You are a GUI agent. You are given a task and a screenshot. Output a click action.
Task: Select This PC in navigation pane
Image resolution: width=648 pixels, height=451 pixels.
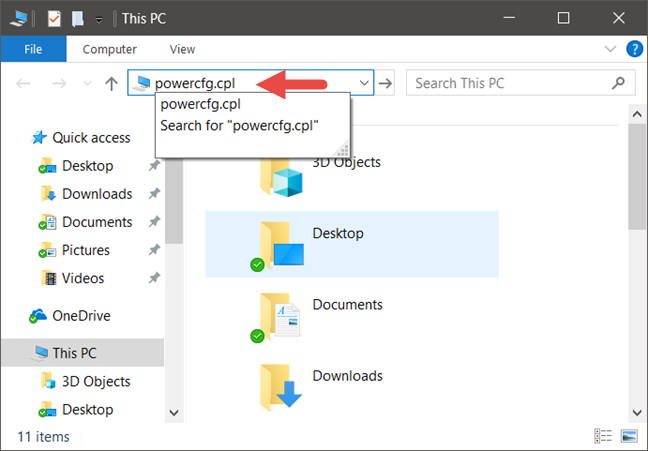click(83, 353)
